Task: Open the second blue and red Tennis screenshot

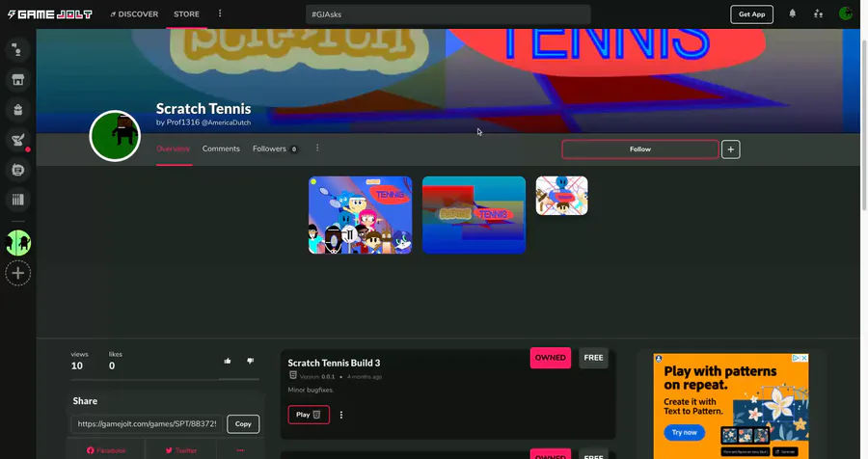Action: tap(474, 215)
